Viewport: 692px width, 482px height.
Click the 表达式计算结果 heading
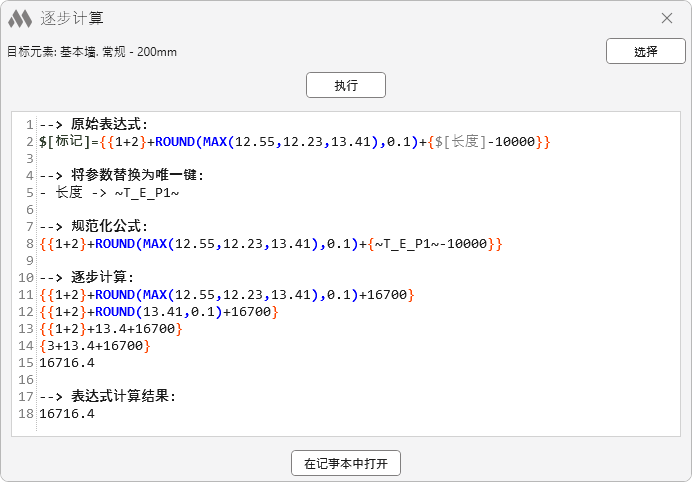click(108, 397)
